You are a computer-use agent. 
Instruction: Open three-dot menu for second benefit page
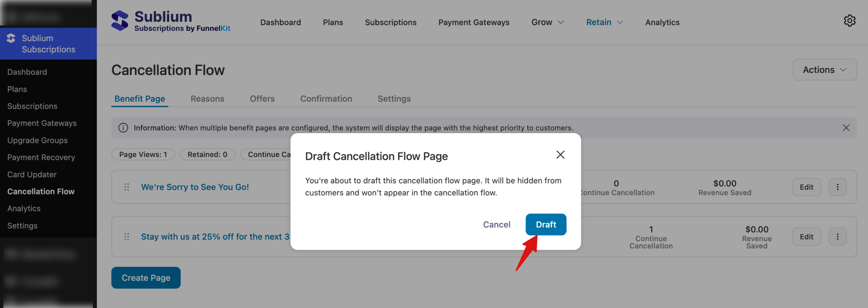click(837, 237)
